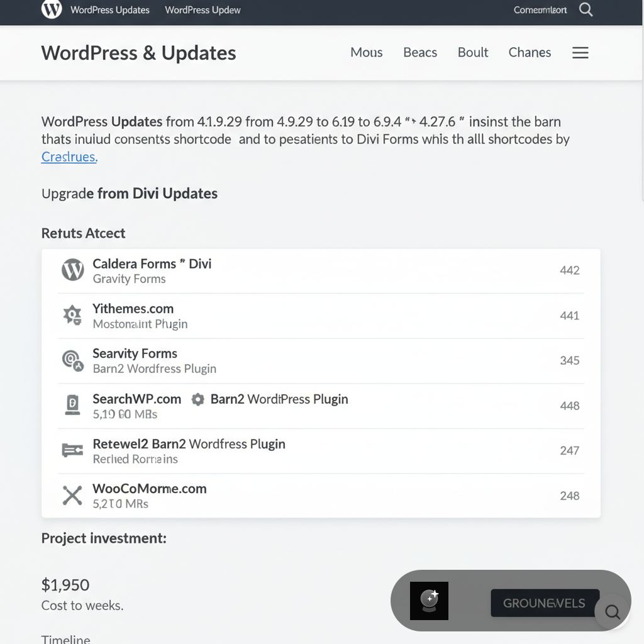Open search with the top bar magnifier icon
Viewport: 644px width, 644px height.
(x=586, y=9)
